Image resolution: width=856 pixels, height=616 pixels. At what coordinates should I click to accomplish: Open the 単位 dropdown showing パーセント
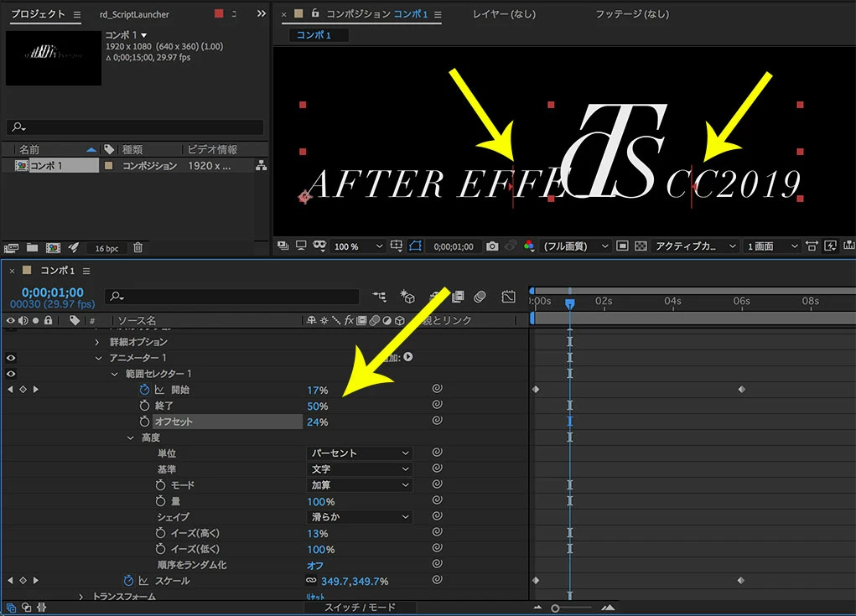[x=360, y=453]
